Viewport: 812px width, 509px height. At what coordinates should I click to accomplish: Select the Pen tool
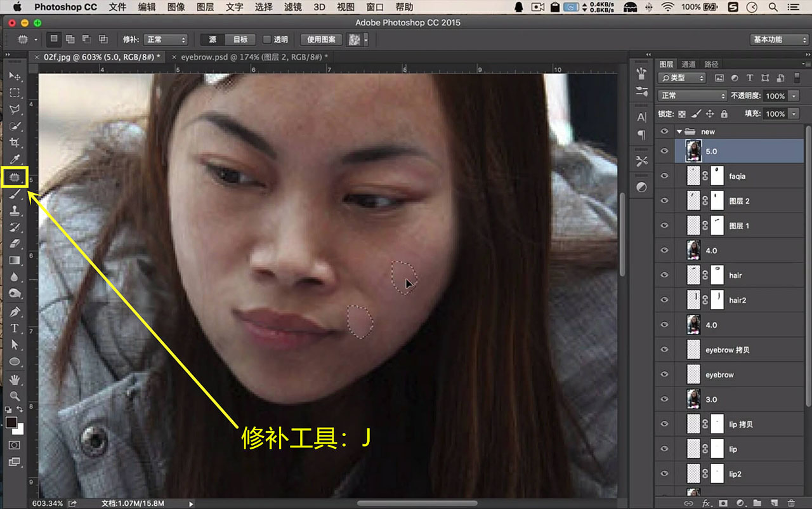point(15,312)
